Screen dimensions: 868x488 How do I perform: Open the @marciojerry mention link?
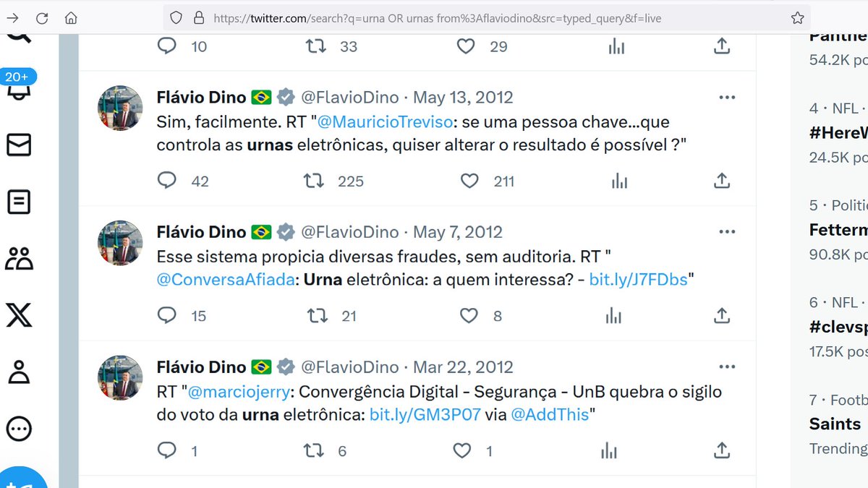pos(240,393)
